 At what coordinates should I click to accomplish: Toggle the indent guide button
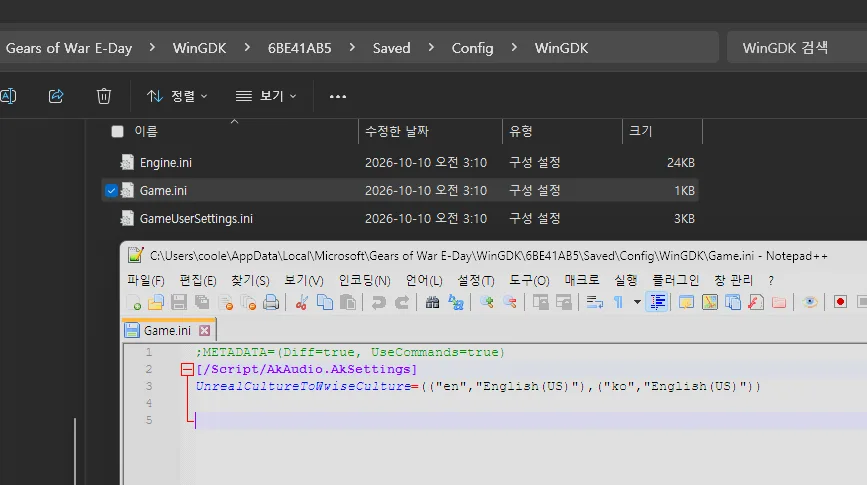click(657, 303)
